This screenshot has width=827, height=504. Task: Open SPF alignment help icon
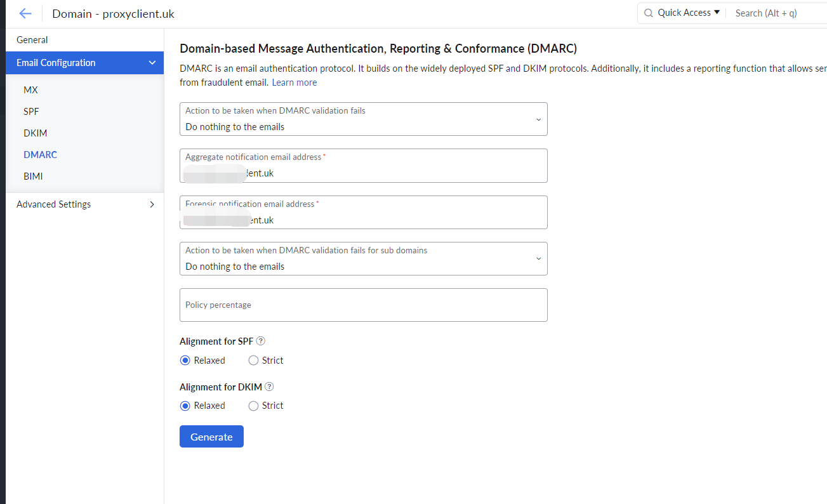pos(260,342)
